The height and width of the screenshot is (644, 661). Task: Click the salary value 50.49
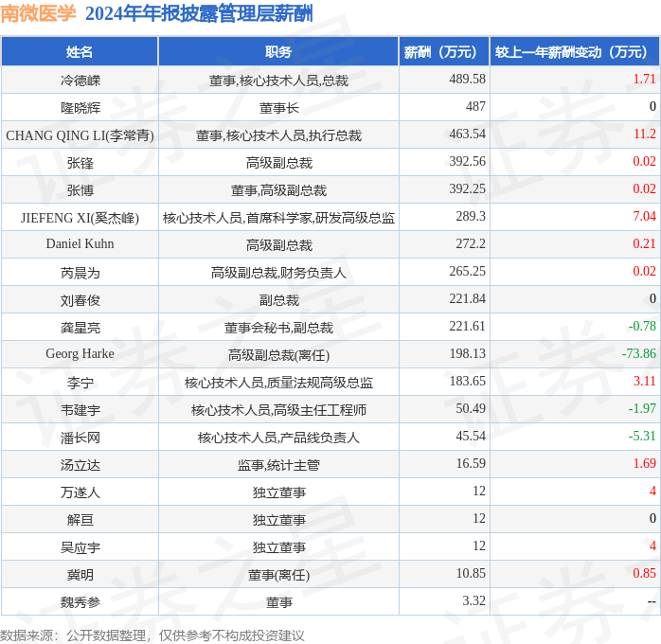coord(471,408)
